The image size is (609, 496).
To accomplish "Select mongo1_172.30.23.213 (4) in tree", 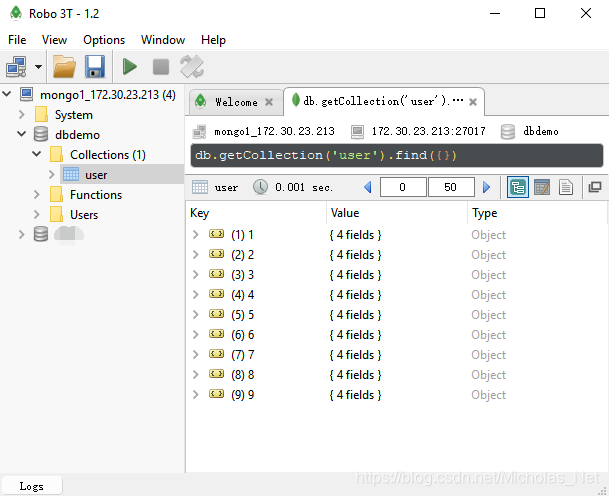I will [108, 95].
